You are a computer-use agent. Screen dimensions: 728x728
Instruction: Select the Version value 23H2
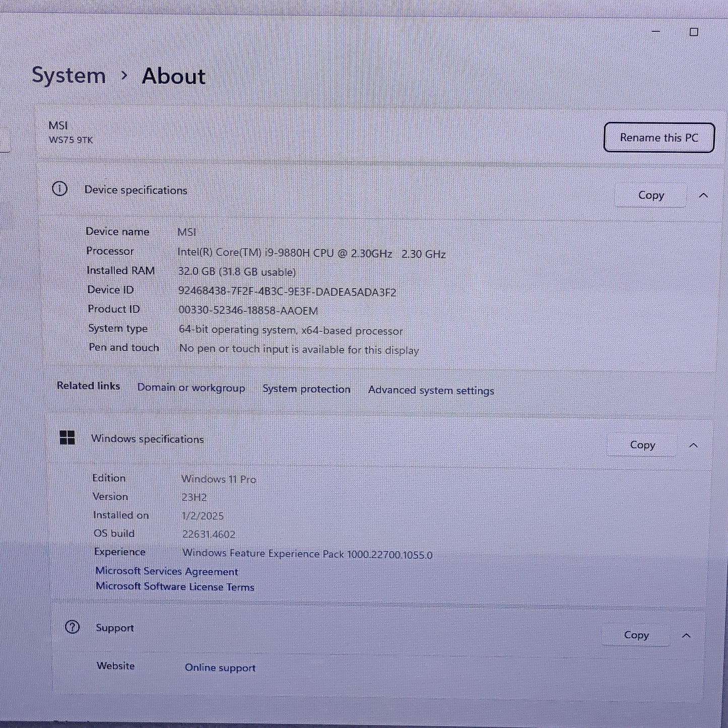[194, 497]
